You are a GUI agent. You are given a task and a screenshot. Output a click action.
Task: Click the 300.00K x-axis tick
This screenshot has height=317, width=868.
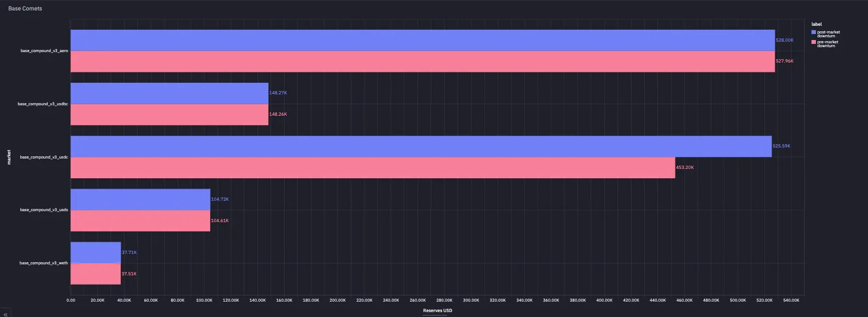coord(471,301)
